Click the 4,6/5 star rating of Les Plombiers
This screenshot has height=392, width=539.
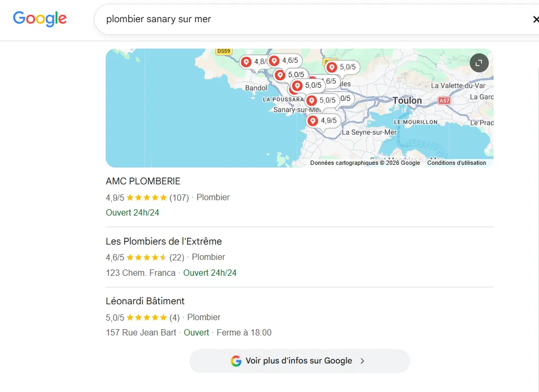pos(147,257)
